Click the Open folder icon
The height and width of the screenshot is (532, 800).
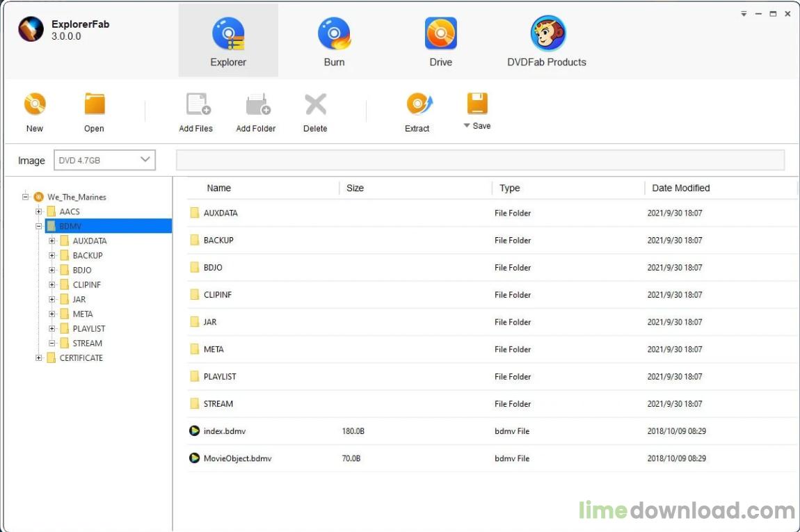[x=95, y=104]
